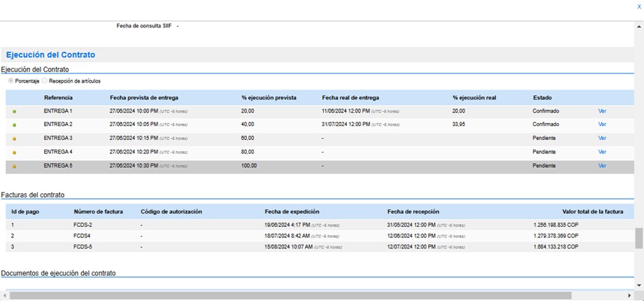The height and width of the screenshot is (301, 644).
Task: Open Ver link for ENTREGA 3
Action: click(x=602, y=138)
